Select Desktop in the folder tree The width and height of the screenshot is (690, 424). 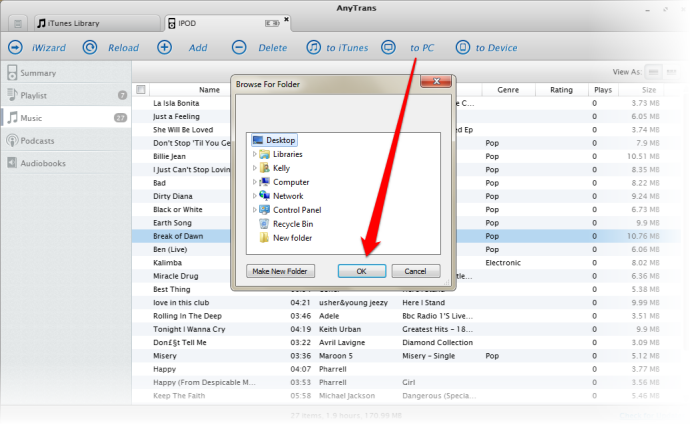(274, 140)
